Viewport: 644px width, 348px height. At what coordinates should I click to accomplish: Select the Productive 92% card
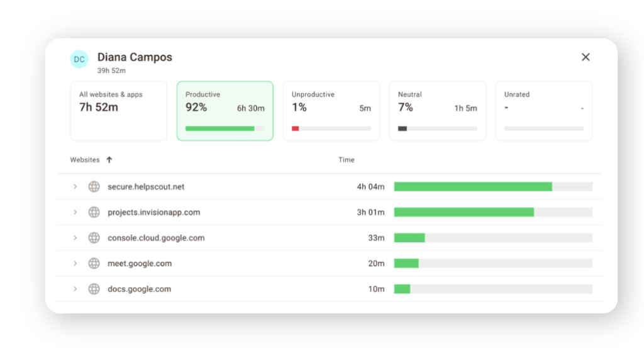click(x=225, y=111)
